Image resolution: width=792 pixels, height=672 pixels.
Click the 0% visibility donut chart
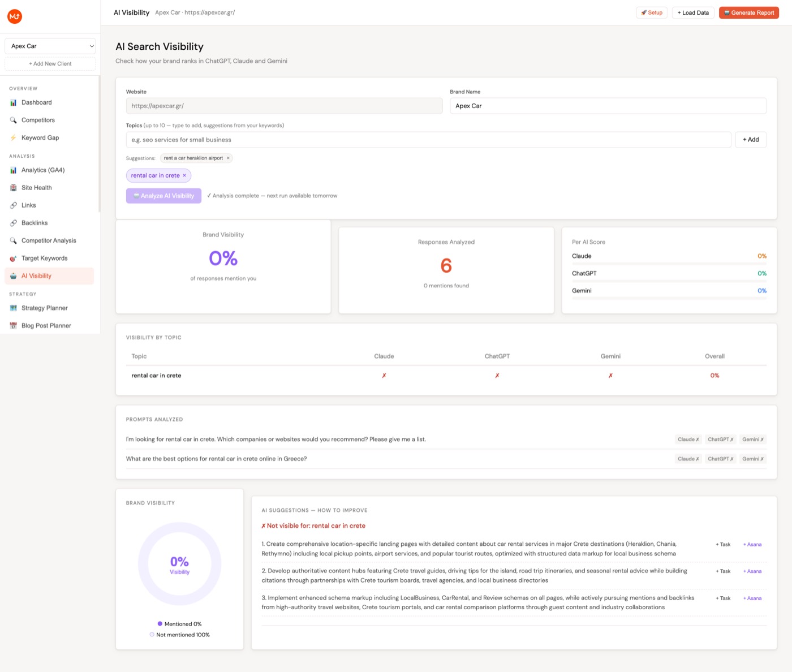coord(179,564)
